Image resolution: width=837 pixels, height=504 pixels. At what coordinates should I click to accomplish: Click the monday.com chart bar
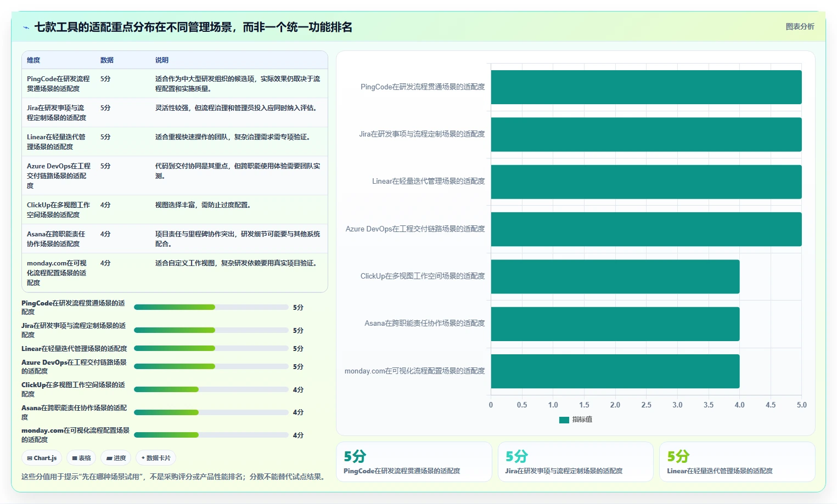tap(615, 371)
